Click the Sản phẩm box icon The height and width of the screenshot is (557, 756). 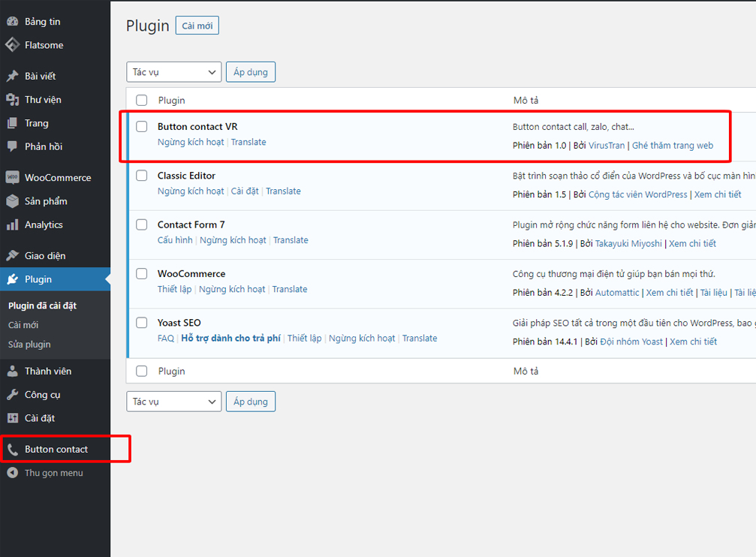pyautogui.click(x=12, y=201)
